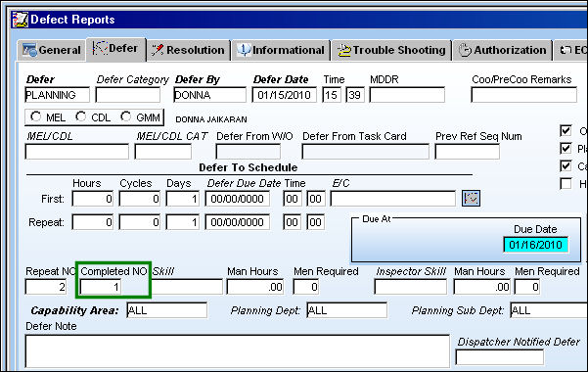
Task: Open the Trouble Shooting tab
Action: [x=392, y=50]
